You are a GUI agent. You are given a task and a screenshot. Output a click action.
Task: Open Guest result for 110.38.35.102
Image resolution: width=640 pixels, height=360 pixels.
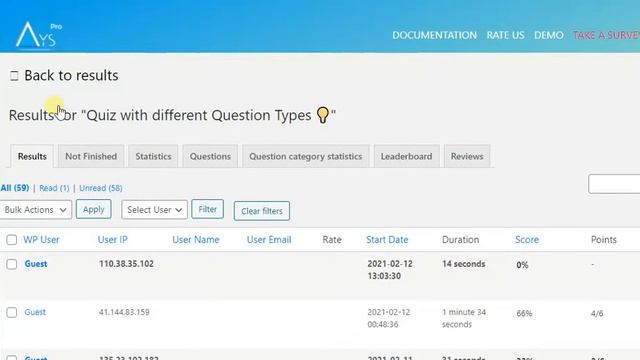pos(36,264)
